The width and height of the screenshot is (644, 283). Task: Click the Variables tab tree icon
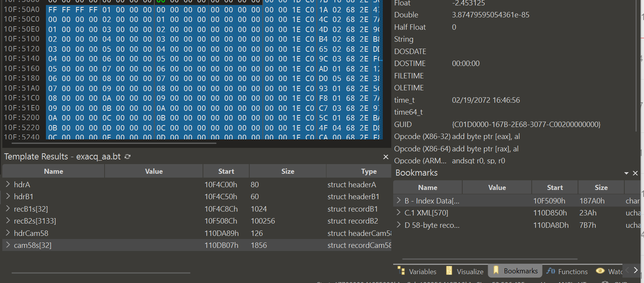pyautogui.click(x=401, y=271)
